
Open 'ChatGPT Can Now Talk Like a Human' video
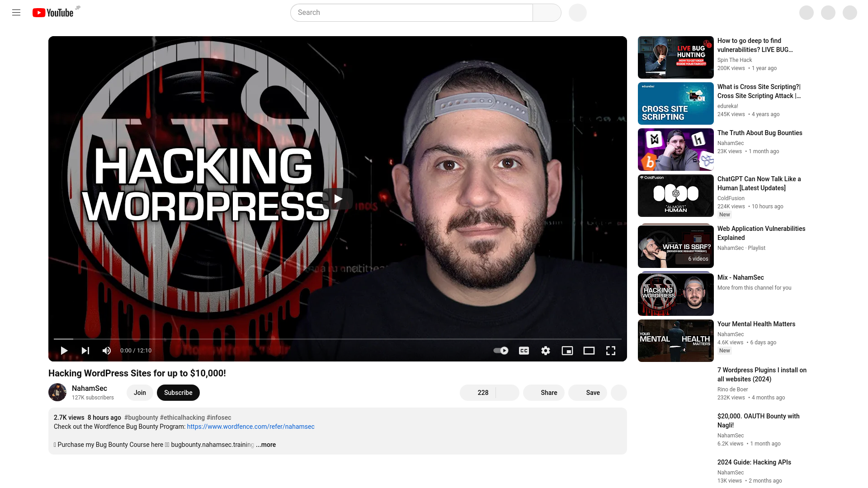click(x=759, y=183)
